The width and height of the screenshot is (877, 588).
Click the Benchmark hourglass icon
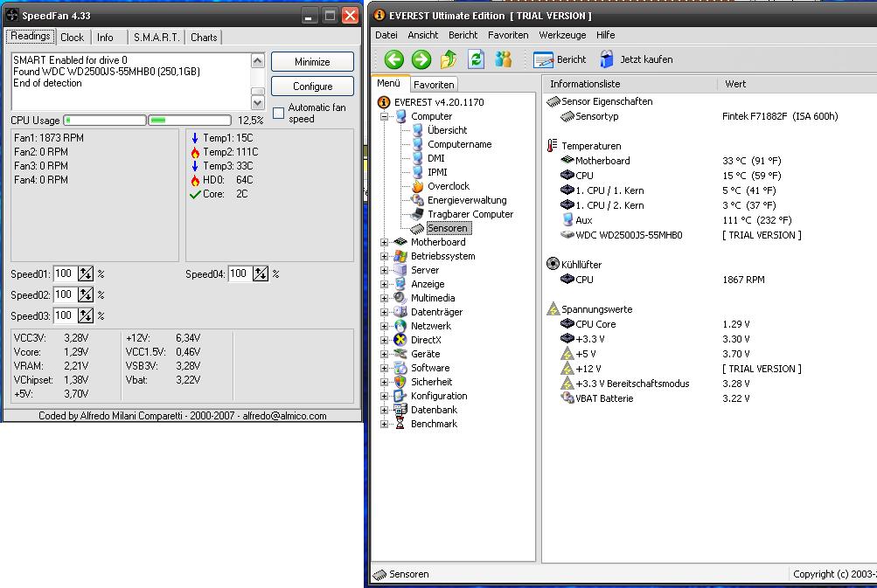(400, 424)
